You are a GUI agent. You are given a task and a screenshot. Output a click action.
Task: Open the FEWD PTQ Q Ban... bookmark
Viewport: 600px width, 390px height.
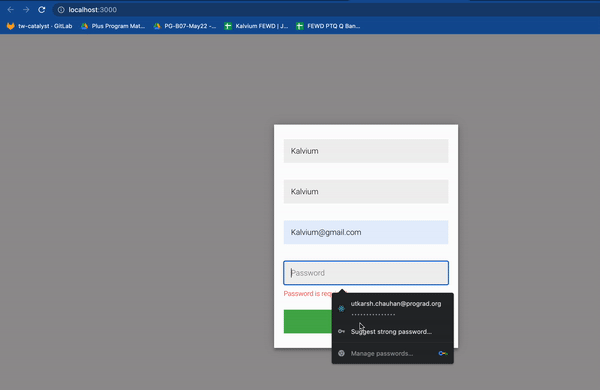tap(328, 26)
